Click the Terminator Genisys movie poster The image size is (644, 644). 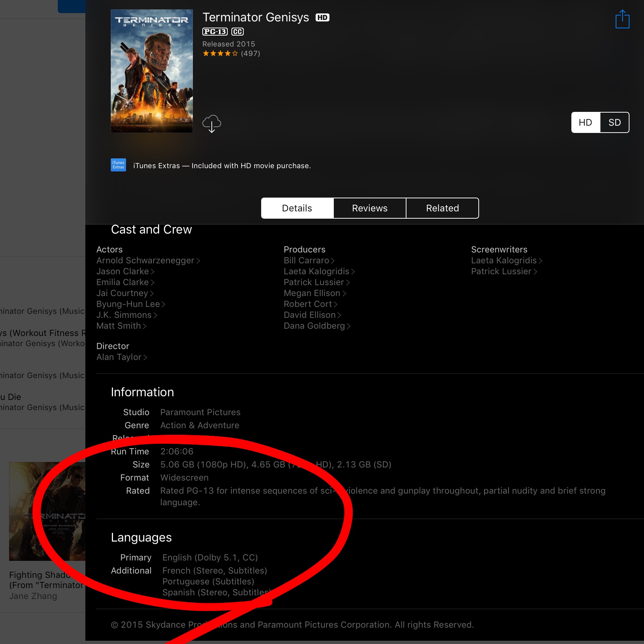click(151, 71)
